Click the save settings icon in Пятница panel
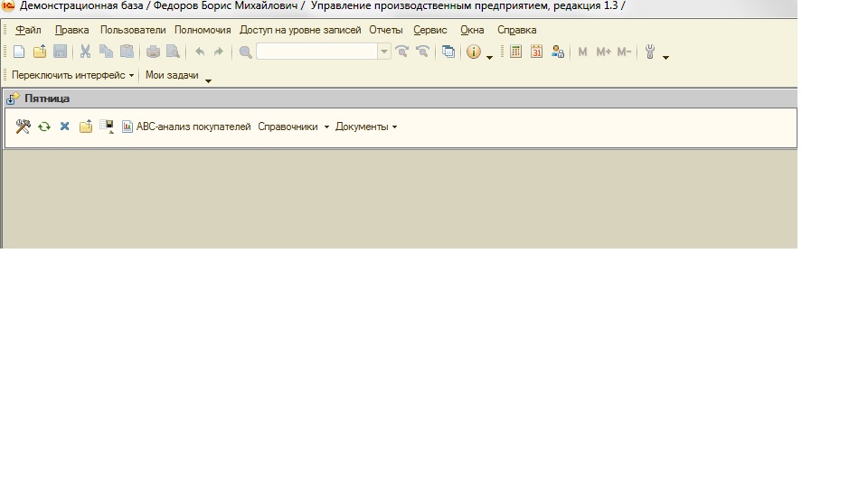The height and width of the screenshot is (488, 868). [107, 127]
